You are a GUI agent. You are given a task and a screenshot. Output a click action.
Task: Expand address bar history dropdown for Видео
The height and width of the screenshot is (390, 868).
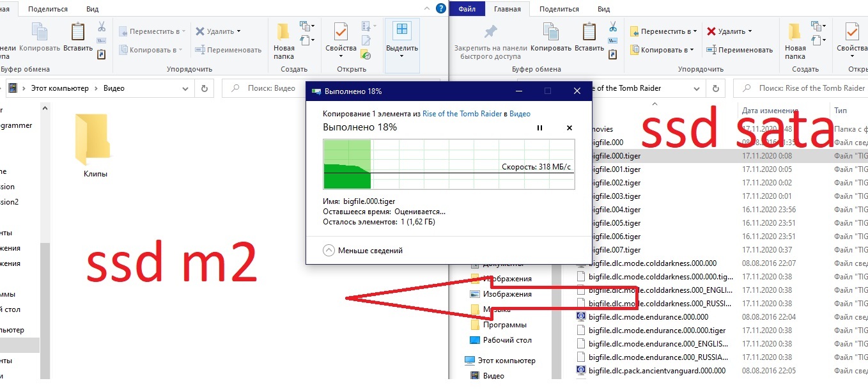pyautogui.click(x=185, y=88)
